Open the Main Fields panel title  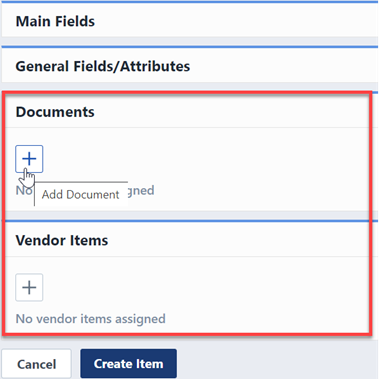coord(55,21)
